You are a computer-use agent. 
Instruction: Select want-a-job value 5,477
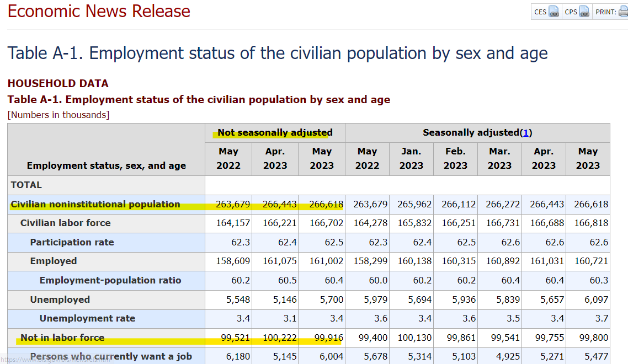597,356
